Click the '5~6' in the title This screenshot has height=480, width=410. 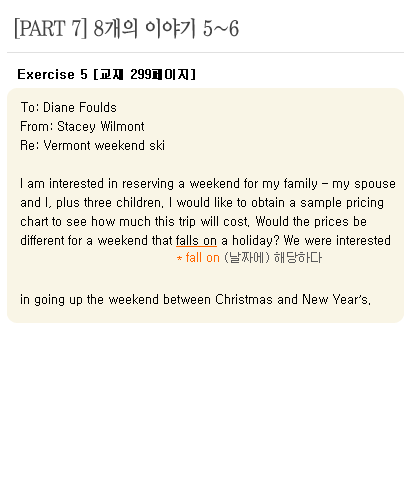coord(221,28)
